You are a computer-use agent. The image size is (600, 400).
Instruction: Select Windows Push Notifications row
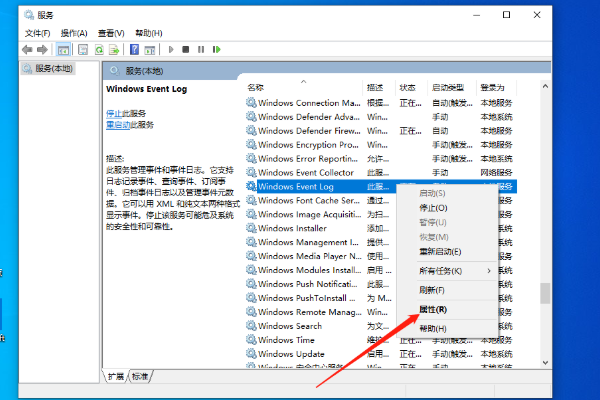coord(381,284)
